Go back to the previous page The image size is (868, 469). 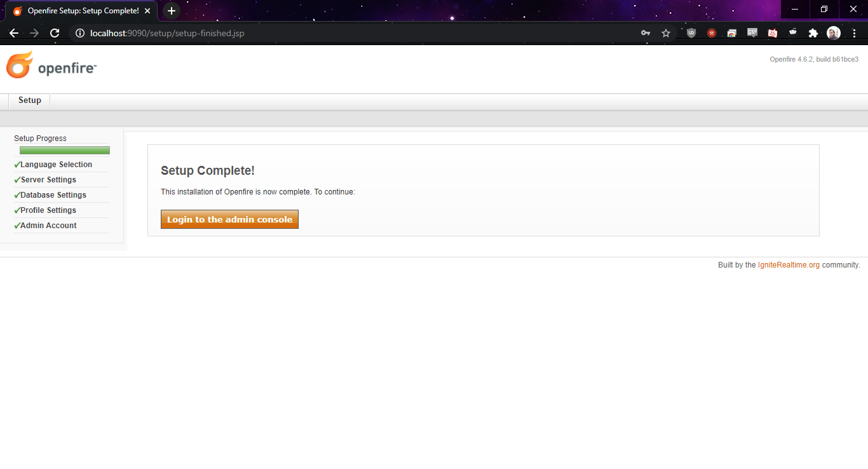pyautogui.click(x=14, y=33)
